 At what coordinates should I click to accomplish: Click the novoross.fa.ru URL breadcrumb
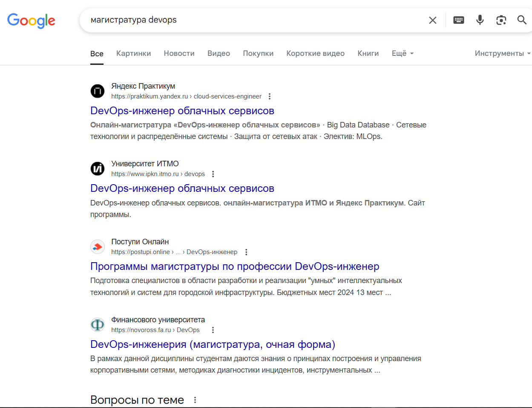pos(155,330)
